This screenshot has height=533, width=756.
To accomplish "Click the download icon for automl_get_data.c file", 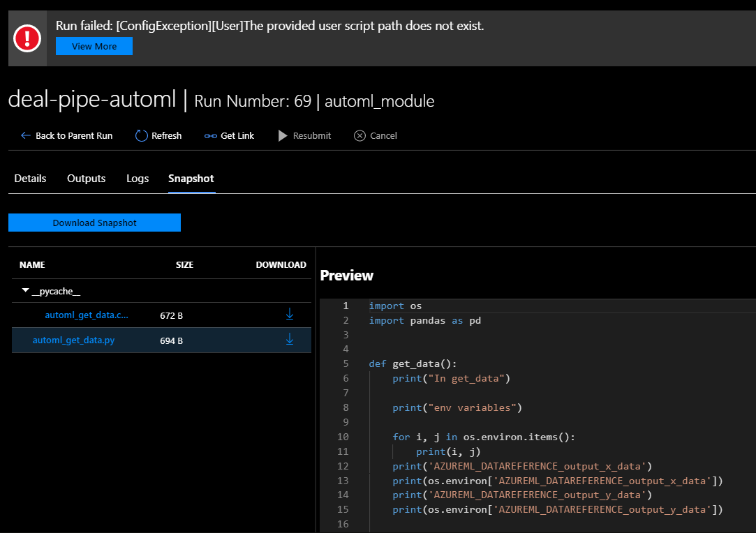I will tap(290, 314).
